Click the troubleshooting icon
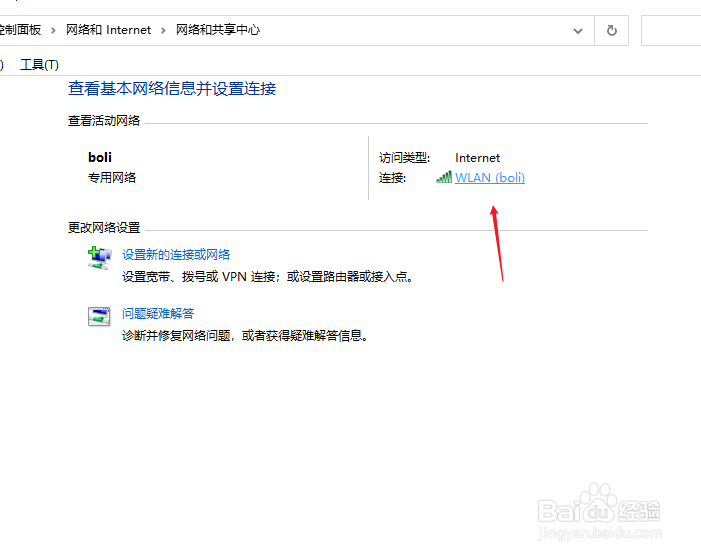Screen dimensions: 701x558 pyautogui.click(x=99, y=317)
